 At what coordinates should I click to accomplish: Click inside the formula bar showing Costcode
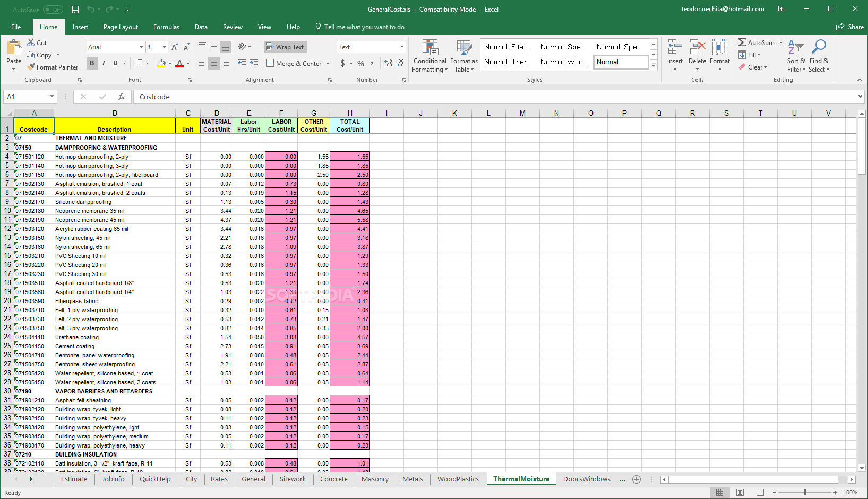[494, 97]
